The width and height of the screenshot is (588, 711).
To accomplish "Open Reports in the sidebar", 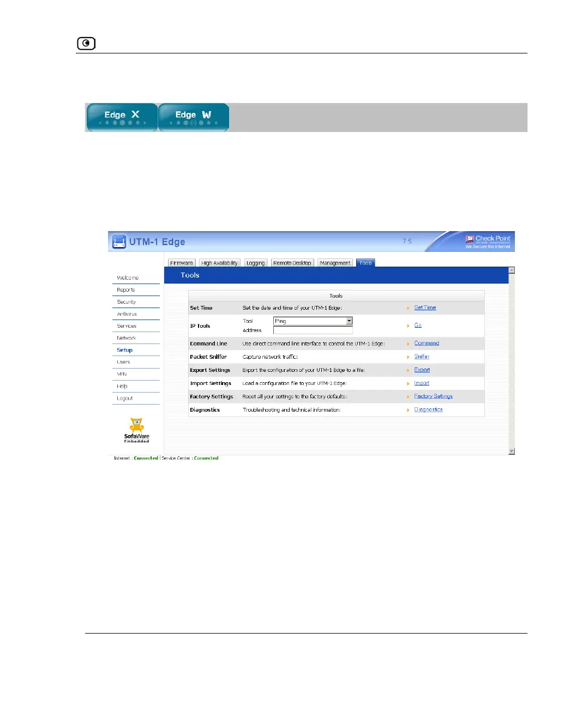I will point(126,290).
